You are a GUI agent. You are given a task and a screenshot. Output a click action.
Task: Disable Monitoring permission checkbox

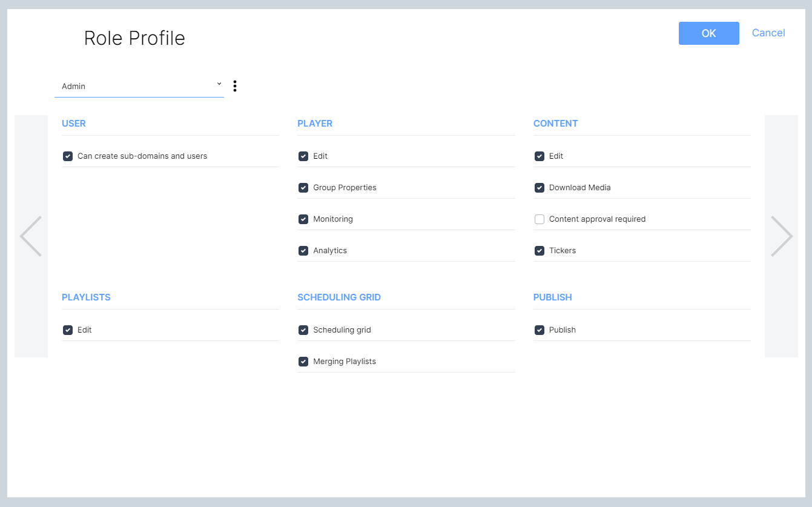pos(303,219)
